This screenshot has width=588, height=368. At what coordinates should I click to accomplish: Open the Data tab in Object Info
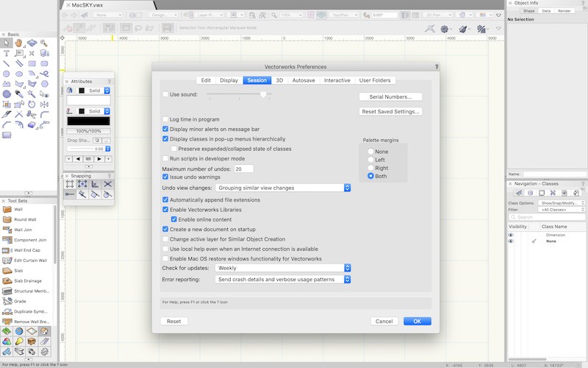pyautogui.click(x=546, y=11)
